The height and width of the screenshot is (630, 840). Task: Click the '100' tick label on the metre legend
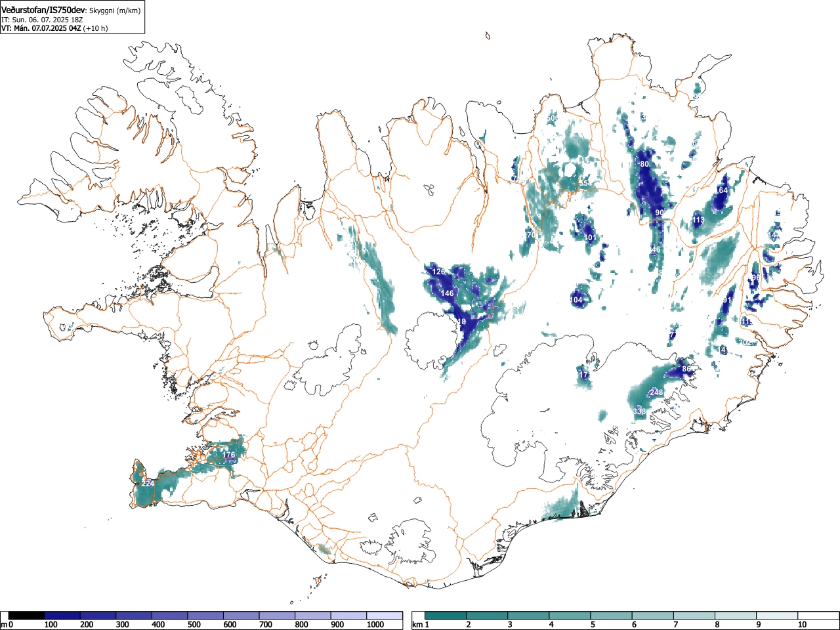point(50,625)
